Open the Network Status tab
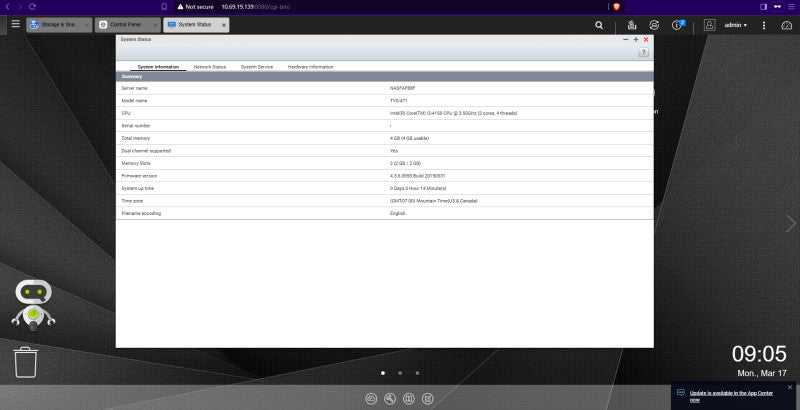800x410 pixels. (x=210, y=67)
